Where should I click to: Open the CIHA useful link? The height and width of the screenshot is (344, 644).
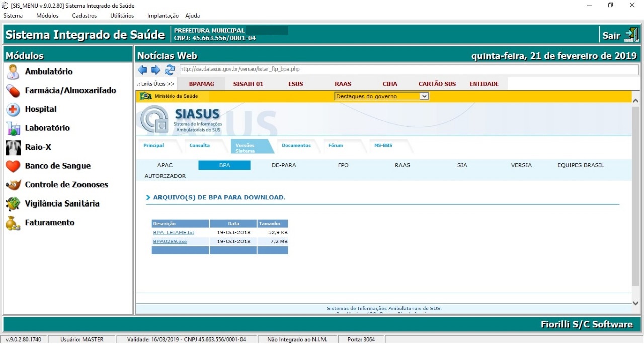coord(390,84)
